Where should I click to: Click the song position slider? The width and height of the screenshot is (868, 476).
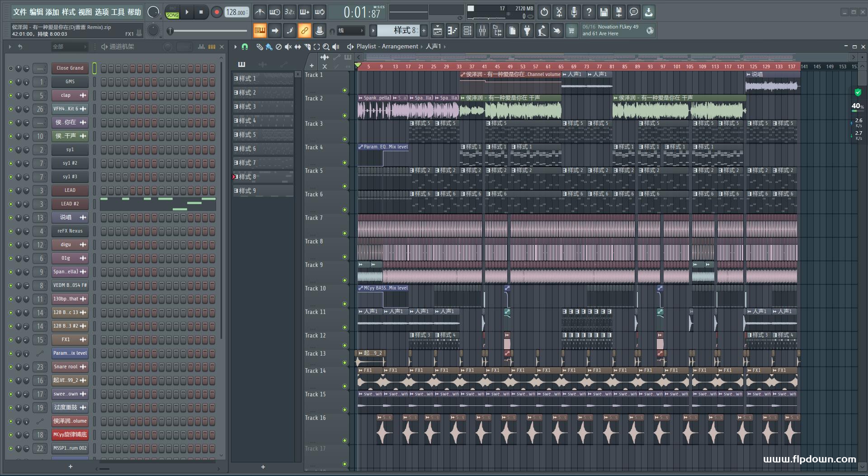tap(209, 31)
